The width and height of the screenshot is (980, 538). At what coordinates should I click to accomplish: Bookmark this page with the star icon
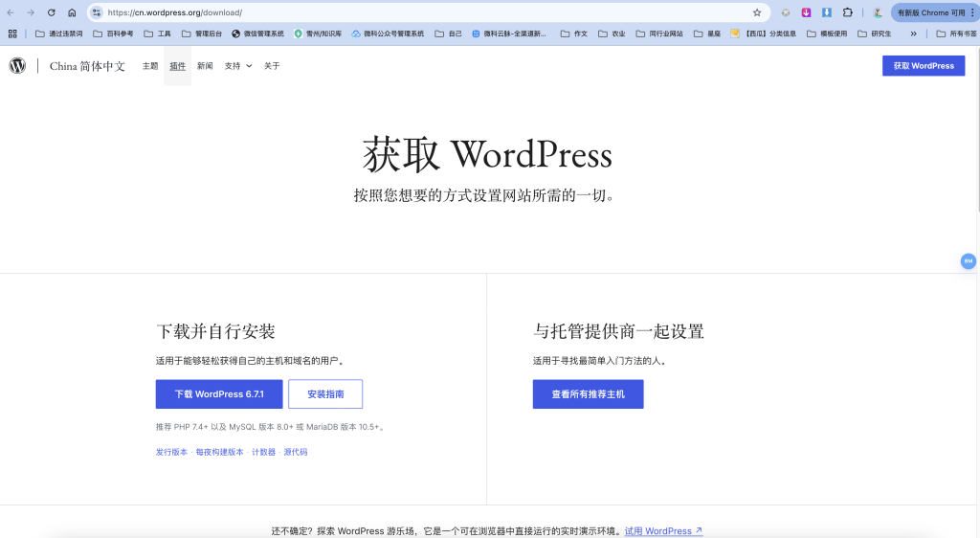[757, 12]
